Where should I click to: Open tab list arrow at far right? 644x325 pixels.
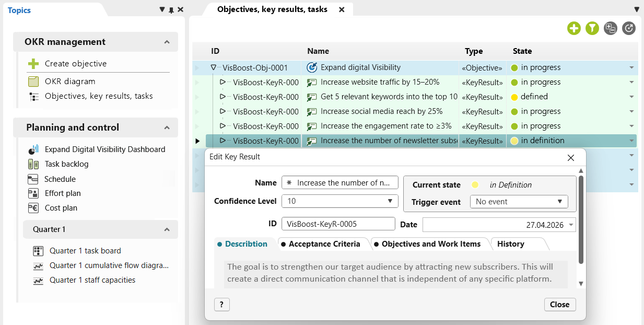637,9
